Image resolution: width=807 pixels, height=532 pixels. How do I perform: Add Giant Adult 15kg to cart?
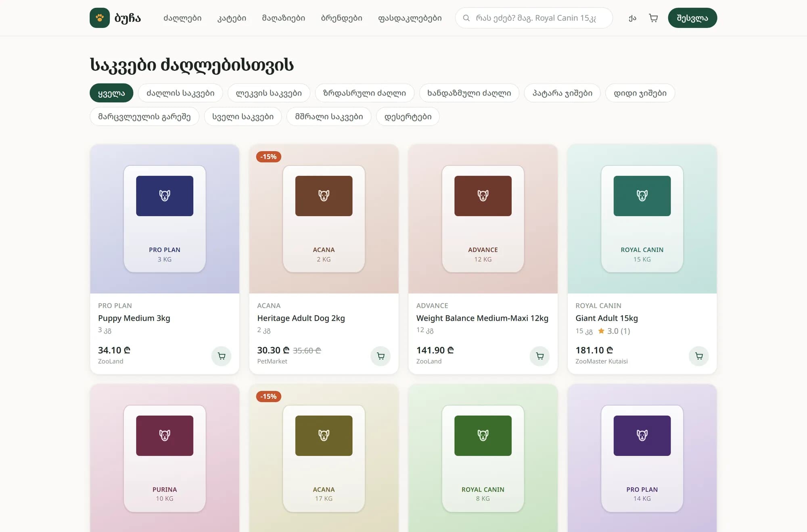(x=699, y=356)
